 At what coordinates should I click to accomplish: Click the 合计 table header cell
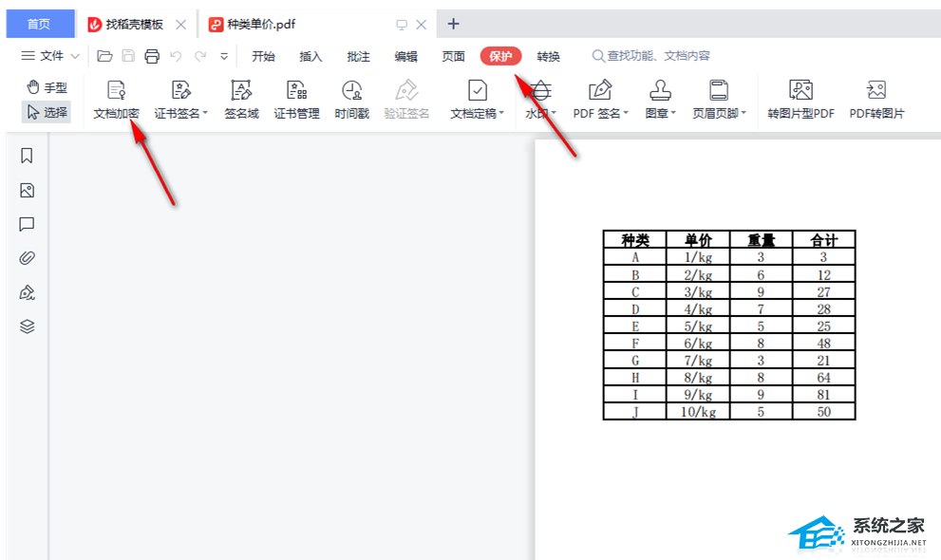[823, 240]
